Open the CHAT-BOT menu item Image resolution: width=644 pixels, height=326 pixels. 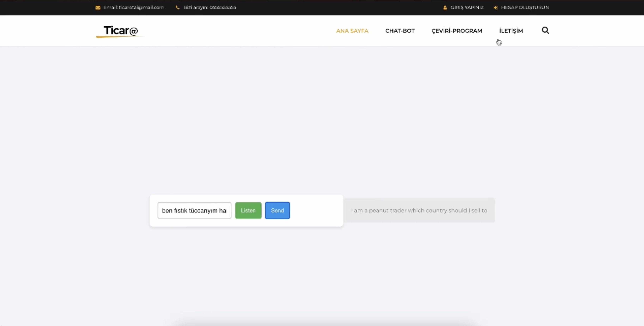(x=400, y=31)
